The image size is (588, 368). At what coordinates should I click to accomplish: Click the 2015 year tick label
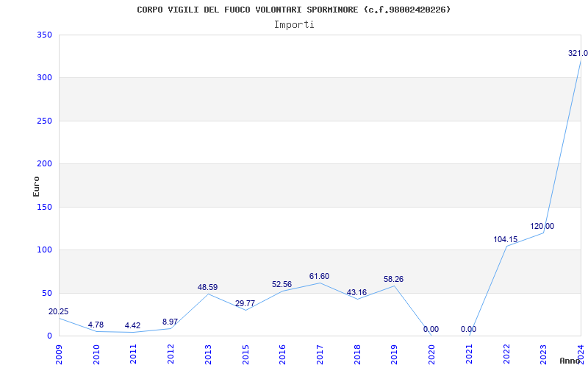point(245,355)
